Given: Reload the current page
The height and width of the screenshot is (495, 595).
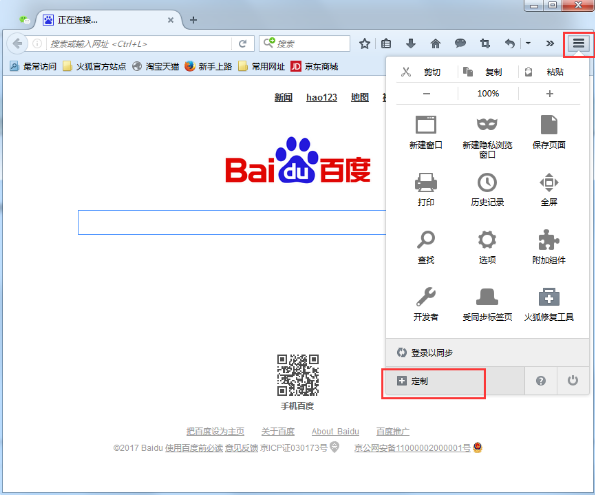Looking at the screenshot, I should point(242,44).
